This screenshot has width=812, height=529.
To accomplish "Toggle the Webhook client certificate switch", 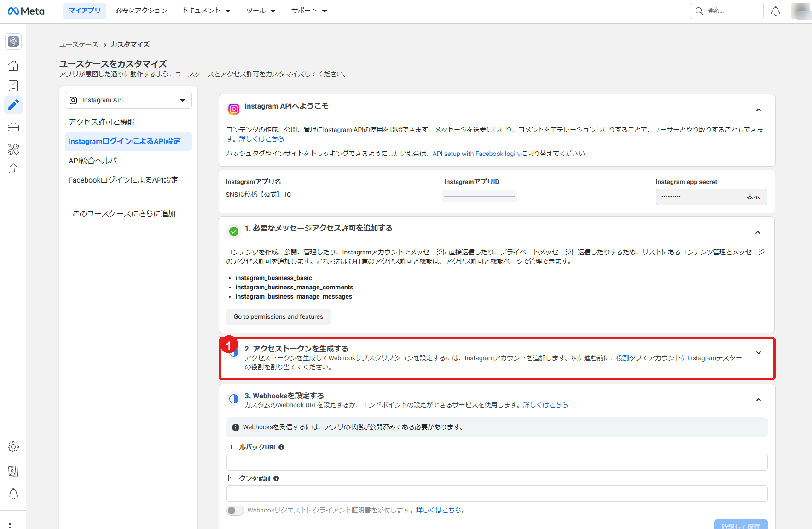I will coord(235,511).
